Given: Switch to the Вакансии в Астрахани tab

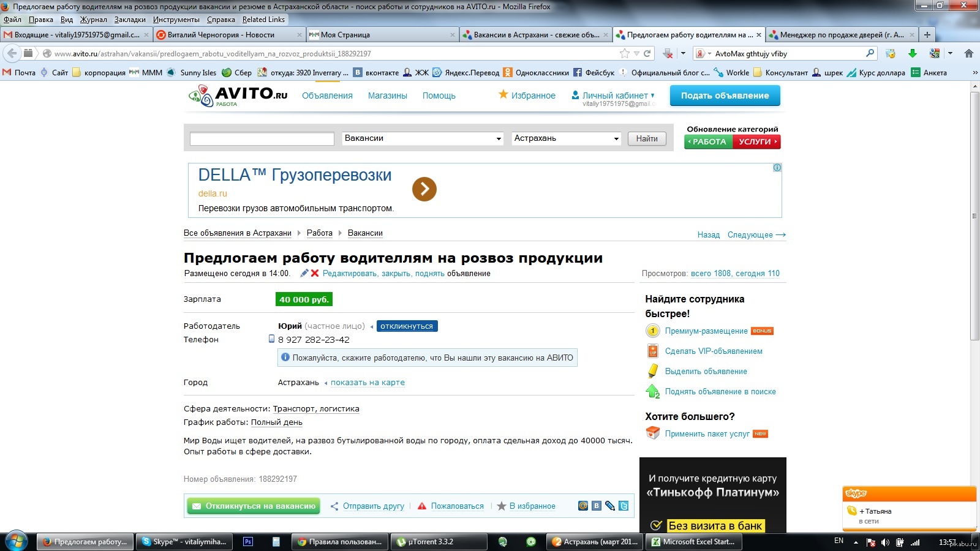Looking at the screenshot, I should (535, 35).
